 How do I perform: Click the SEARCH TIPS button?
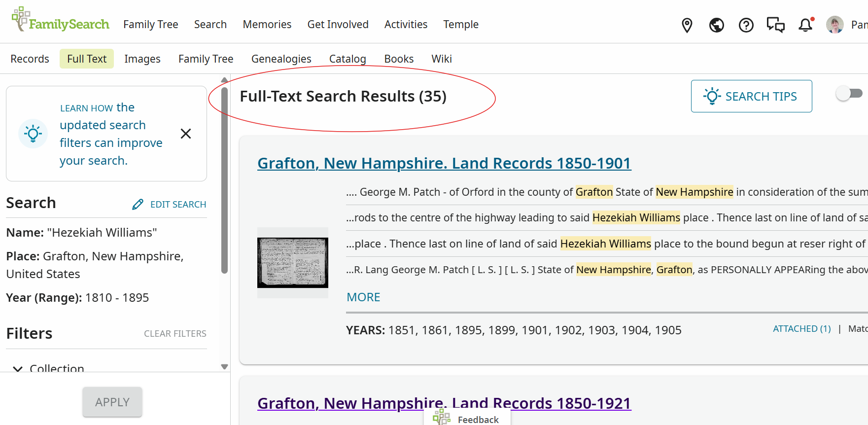click(751, 96)
